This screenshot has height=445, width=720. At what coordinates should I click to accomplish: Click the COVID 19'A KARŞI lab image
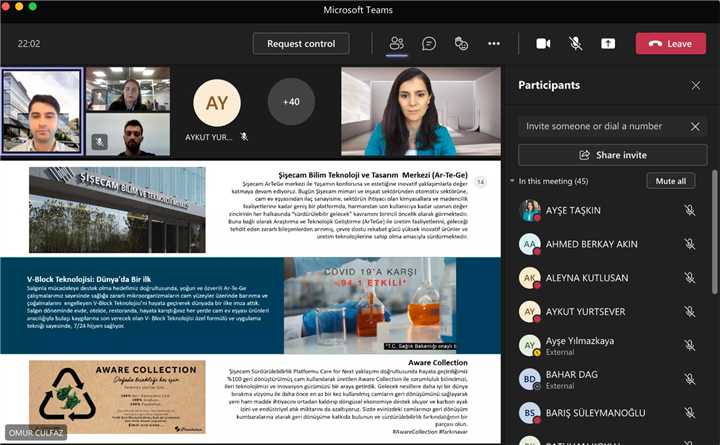point(370,305)
